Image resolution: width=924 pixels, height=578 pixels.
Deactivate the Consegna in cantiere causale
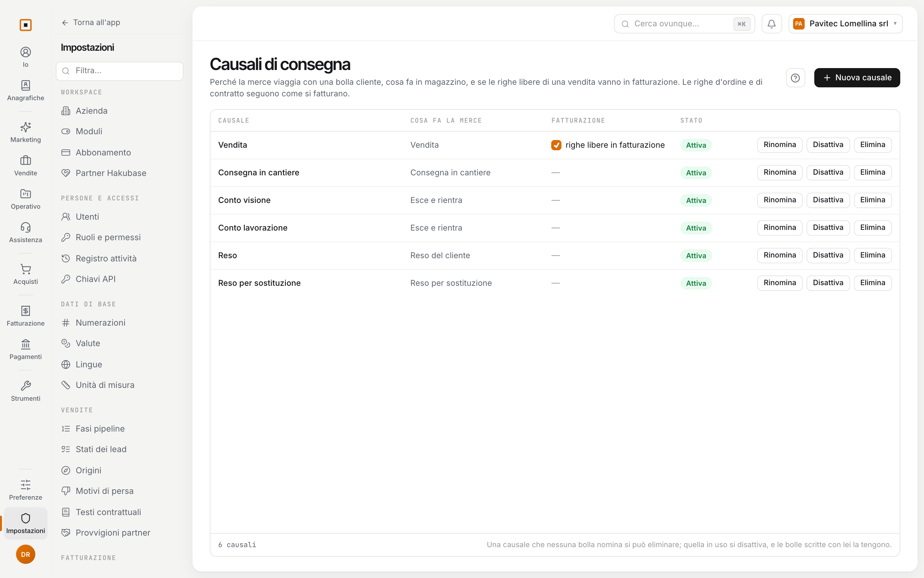[x=828, y=172]
